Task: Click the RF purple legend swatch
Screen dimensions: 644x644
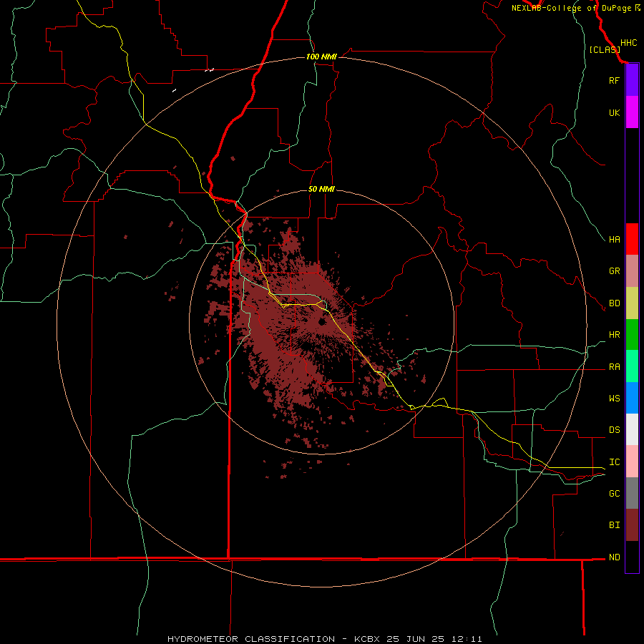Action: pyautogui.click(x=632, y=80)
